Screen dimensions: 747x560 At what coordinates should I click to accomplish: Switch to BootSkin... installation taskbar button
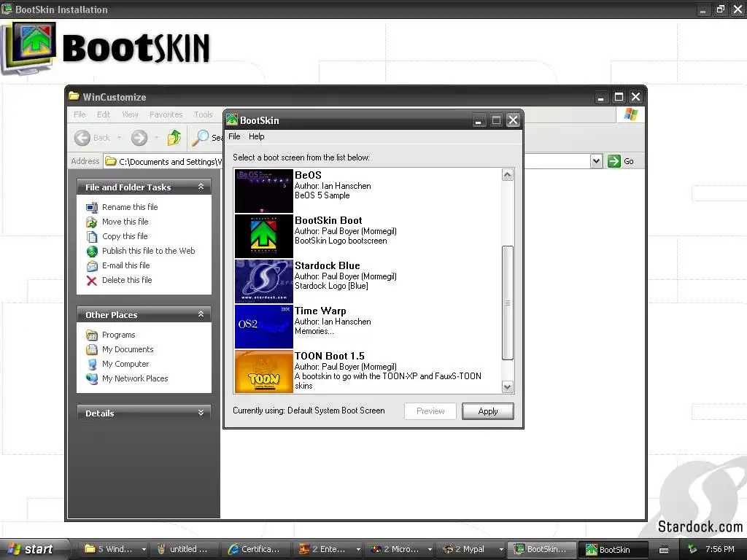point(541,549)
